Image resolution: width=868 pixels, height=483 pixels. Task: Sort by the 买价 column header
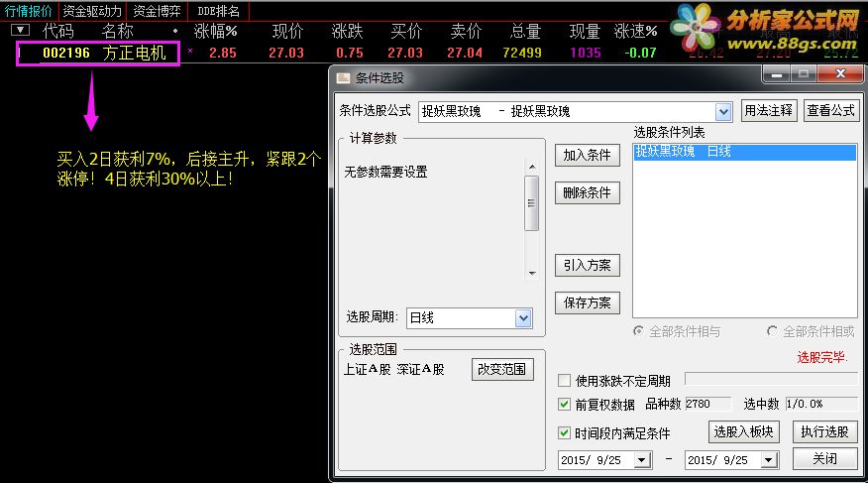pyautogui.click(x=406, y=31)
